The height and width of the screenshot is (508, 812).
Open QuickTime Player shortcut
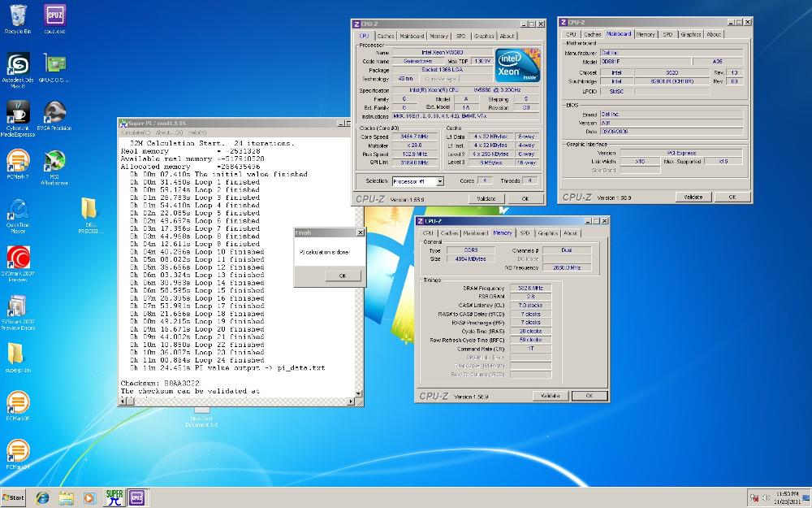(x=18, y=215)
